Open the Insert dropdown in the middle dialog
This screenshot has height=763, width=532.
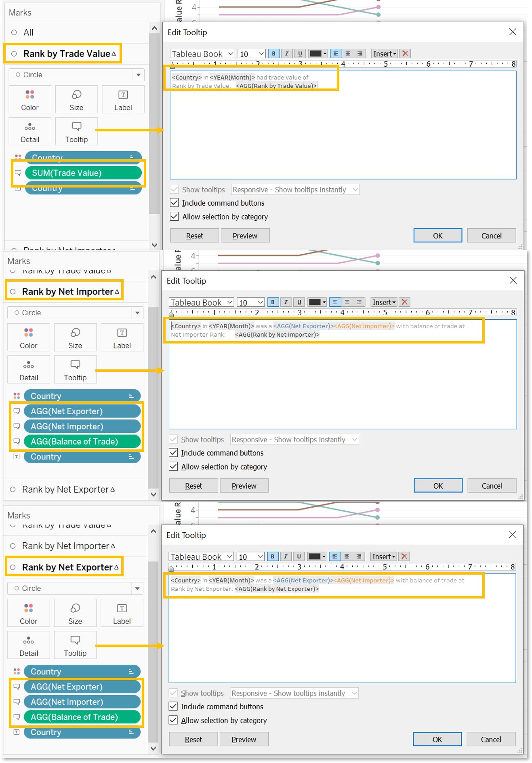tap(384, 302)
